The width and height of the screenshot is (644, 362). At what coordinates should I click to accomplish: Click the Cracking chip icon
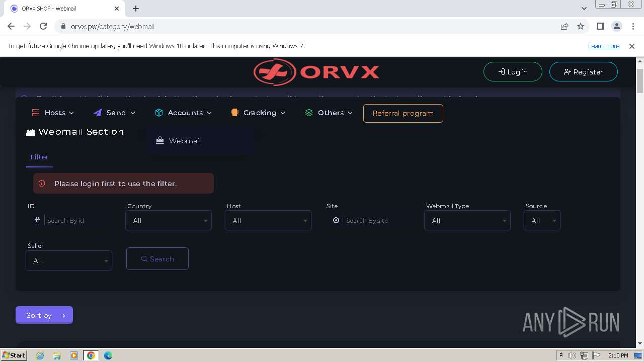[x=234, y=113]
